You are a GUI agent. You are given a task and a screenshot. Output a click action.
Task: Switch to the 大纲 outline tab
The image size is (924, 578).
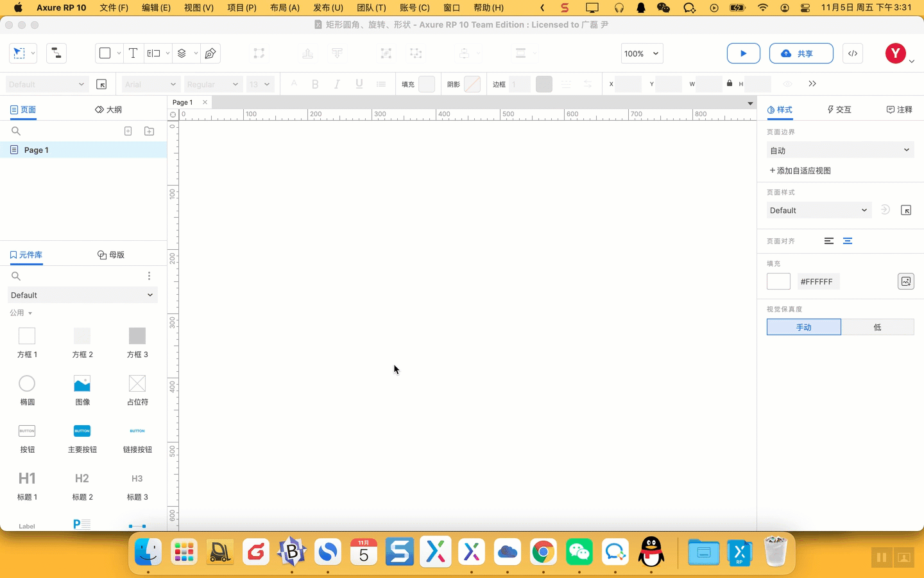click(108, 110)
